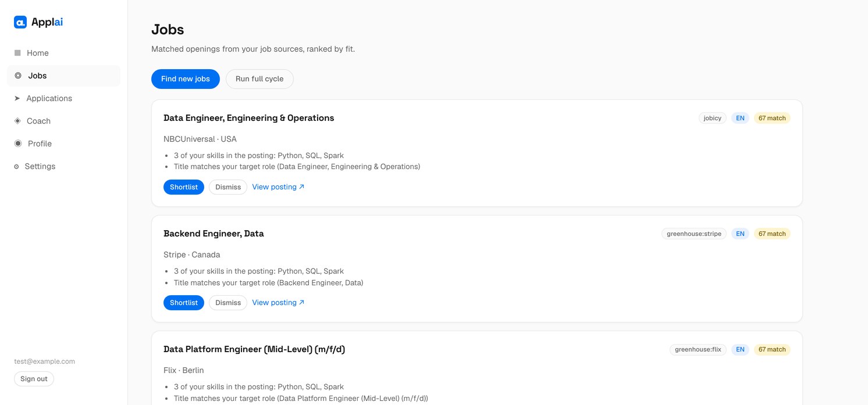The image size is (868, 405).
Task: Shortlist the Stripe Backend Engineer job
Action: 184,303
